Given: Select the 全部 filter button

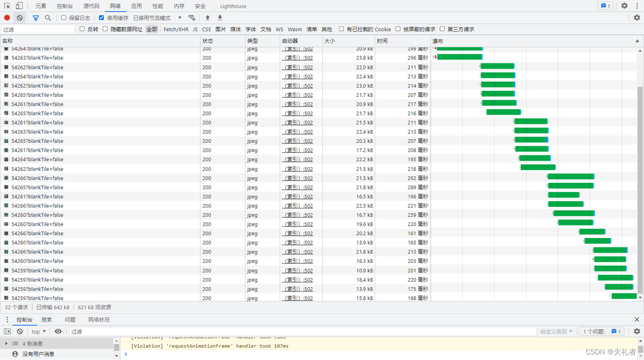Looking at the screenshot, I should [152, 29].
